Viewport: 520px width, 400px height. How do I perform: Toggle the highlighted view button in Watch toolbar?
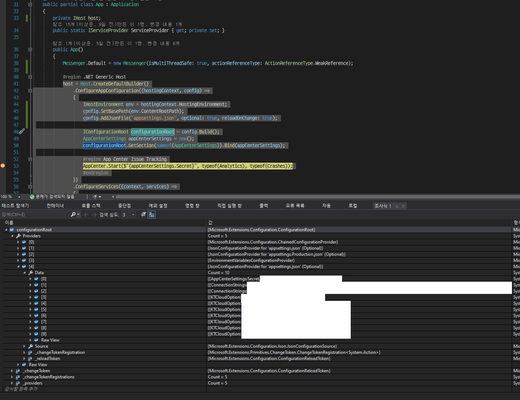tap(152, 215)
